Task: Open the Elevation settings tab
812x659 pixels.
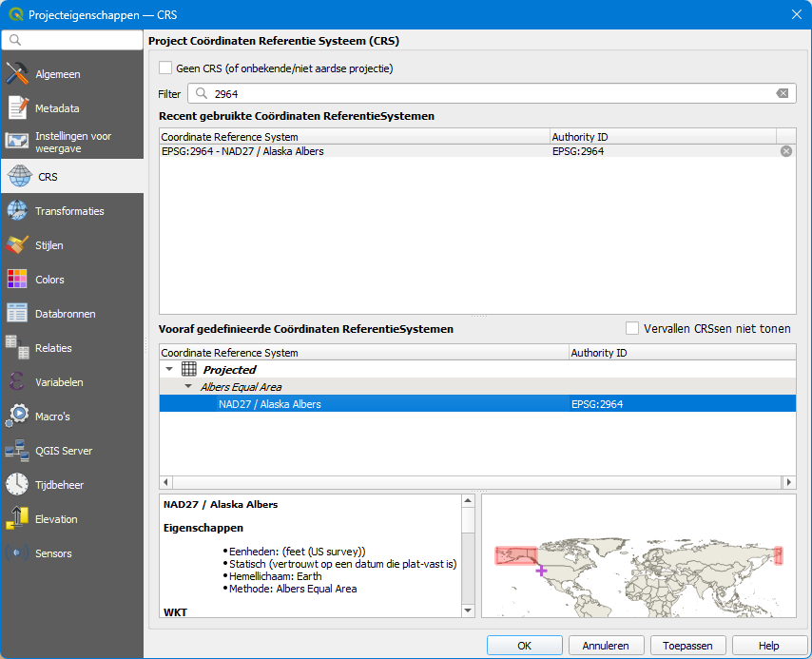Action: pos(56,519)
